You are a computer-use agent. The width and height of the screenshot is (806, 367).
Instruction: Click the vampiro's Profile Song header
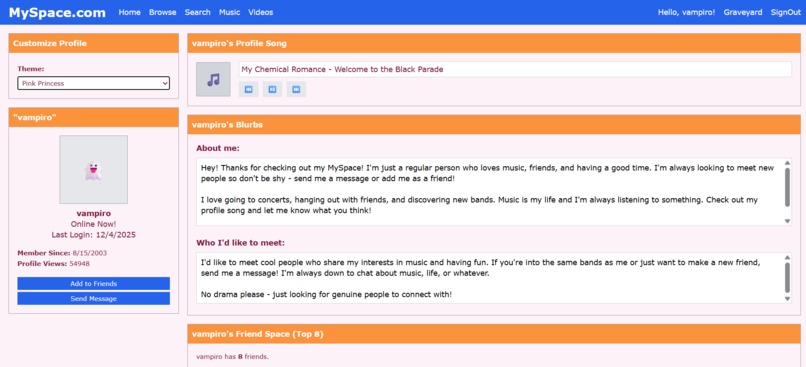[494, 43]
